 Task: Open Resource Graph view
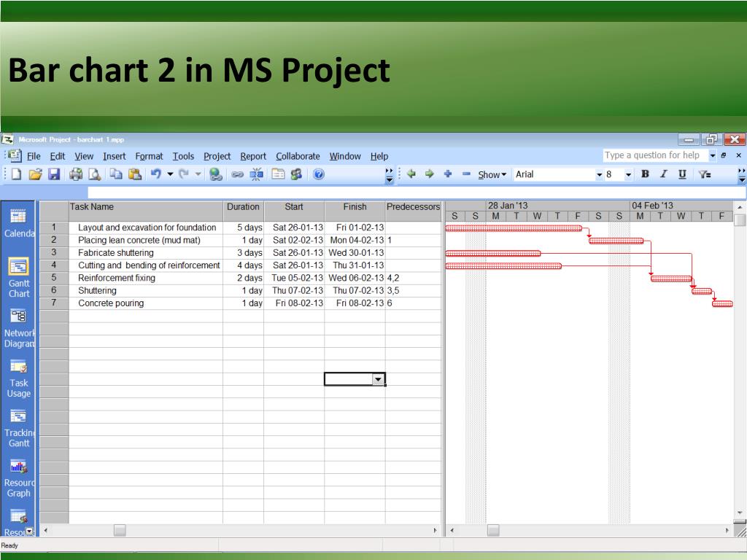[18, 478]
